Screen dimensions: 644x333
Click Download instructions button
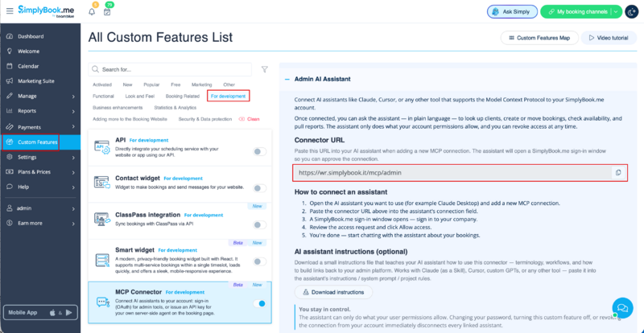tap(333, 292)
